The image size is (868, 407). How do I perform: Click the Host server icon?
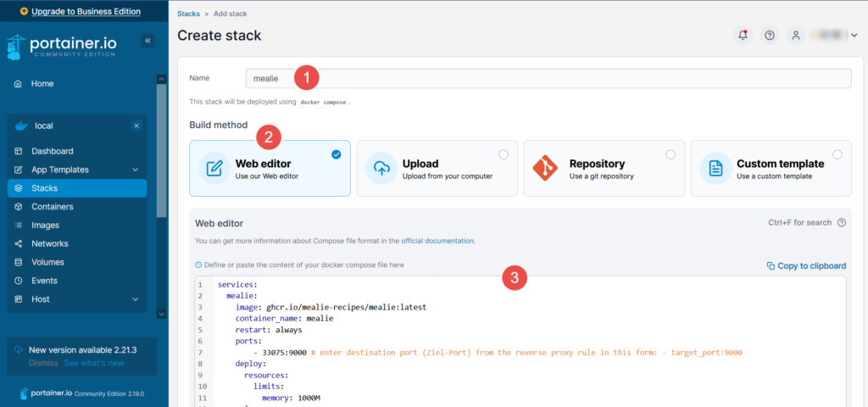click(x=19, y=299)
